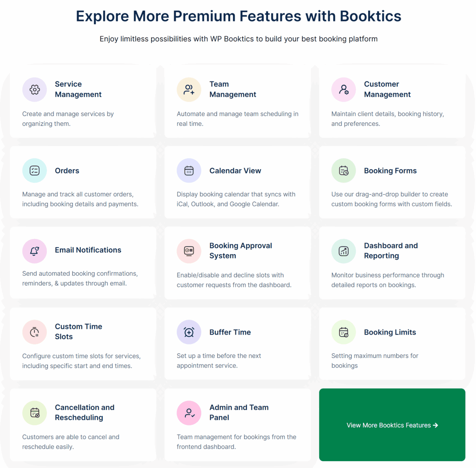
Task: Click the Dashboard and Reporting chart icon
Action: pyautogui.click(x=344, y=251)
